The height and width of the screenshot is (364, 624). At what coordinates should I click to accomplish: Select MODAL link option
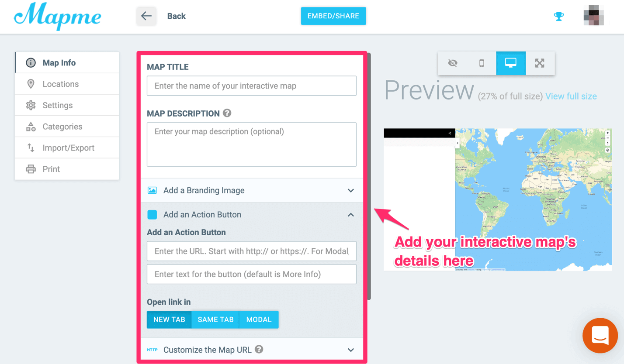point(259,319)
